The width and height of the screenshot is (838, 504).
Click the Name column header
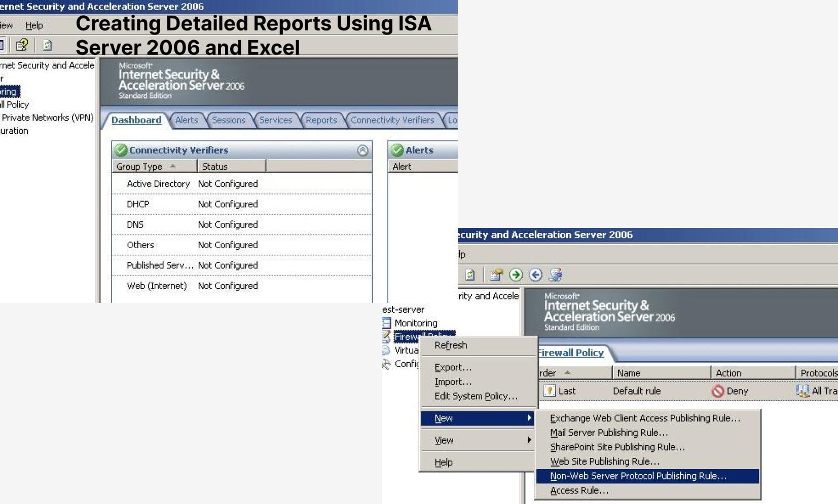[x=661, y=373]
